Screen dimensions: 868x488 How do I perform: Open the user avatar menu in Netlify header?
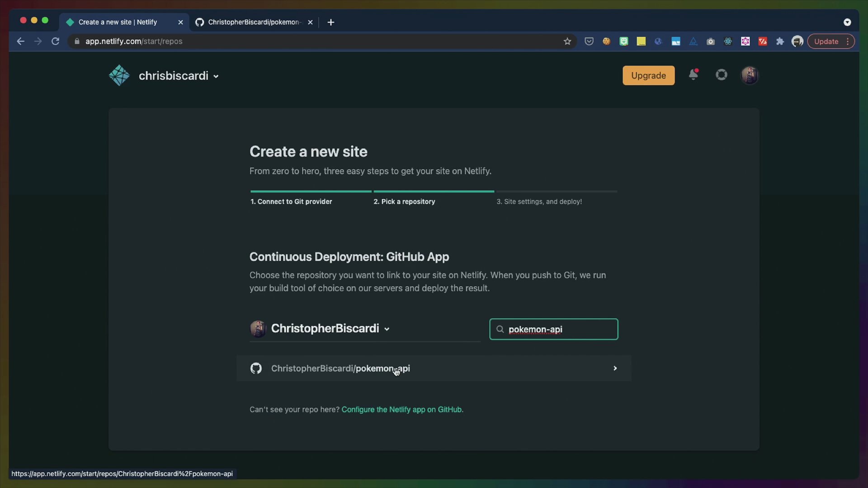(749, 75)
